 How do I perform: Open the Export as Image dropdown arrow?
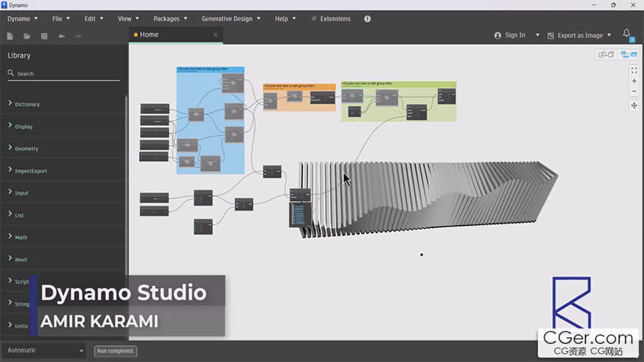[x=609, y=35]
